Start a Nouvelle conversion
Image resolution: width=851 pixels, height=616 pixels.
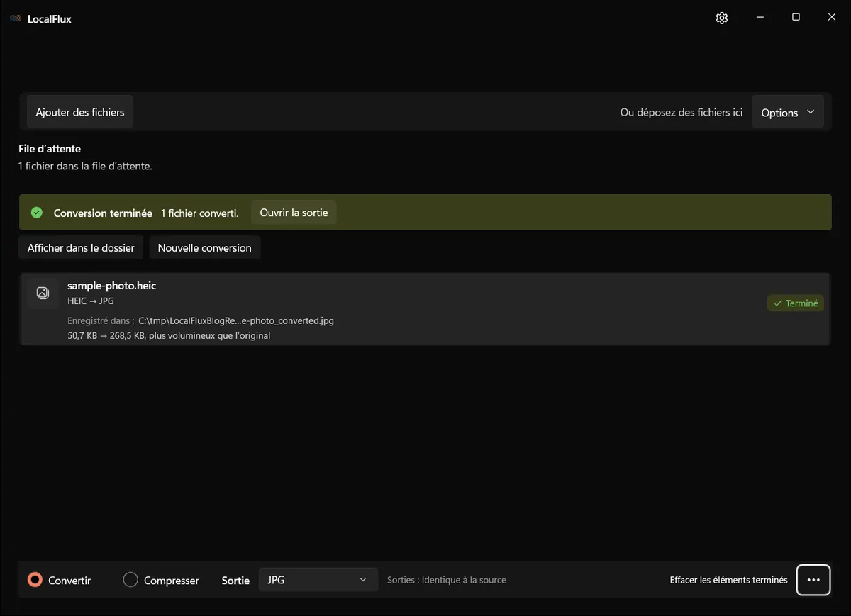tap(204, 247)
